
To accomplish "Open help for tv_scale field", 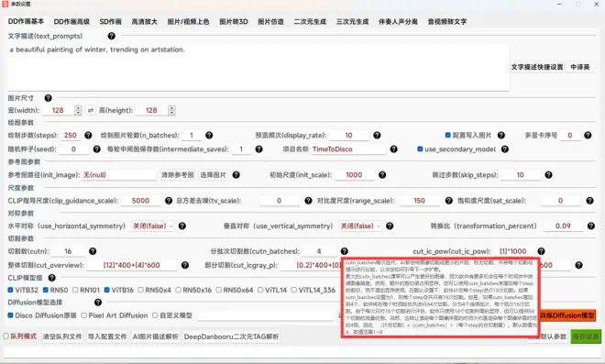I will [x=308, y=201].
